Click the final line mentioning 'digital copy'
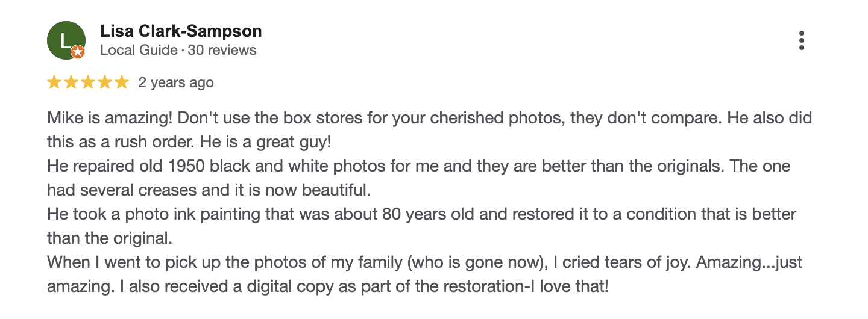This screenshot has width=868, height=319. pyautogui.click(x=327, y=287)
